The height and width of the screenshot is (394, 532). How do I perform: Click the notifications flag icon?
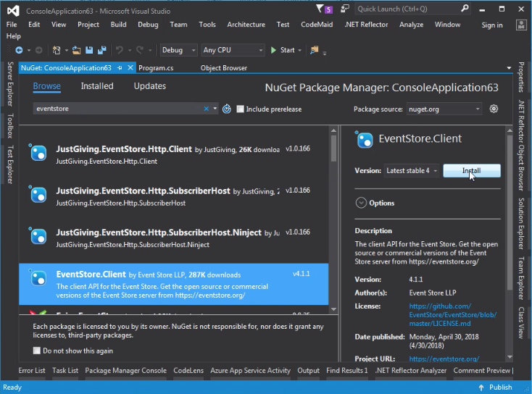point(320,9)
